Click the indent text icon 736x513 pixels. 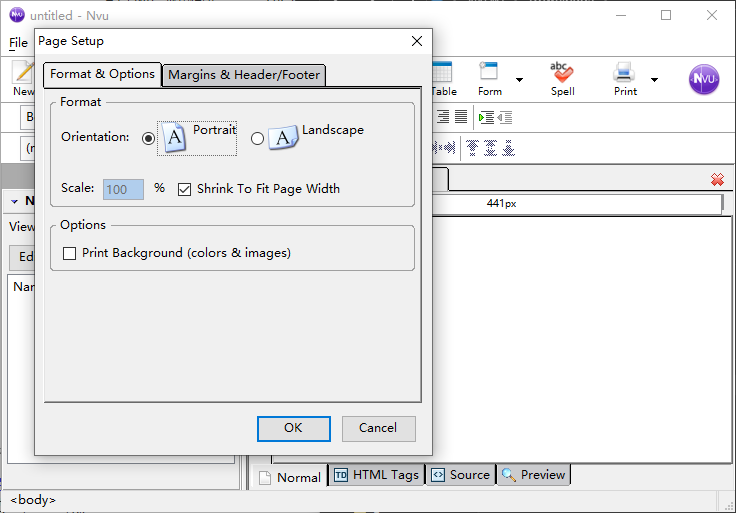click(486, 117)
